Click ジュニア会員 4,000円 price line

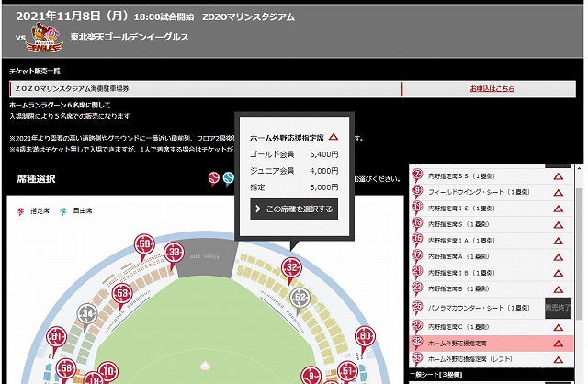point(294,171)
